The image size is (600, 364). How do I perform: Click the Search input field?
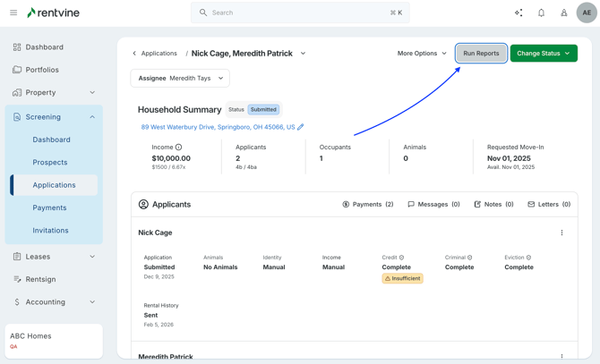point(300,13)
